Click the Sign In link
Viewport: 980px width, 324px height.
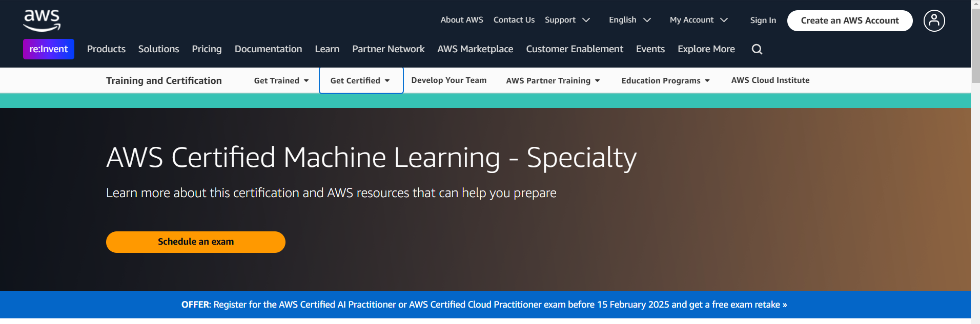763,20
